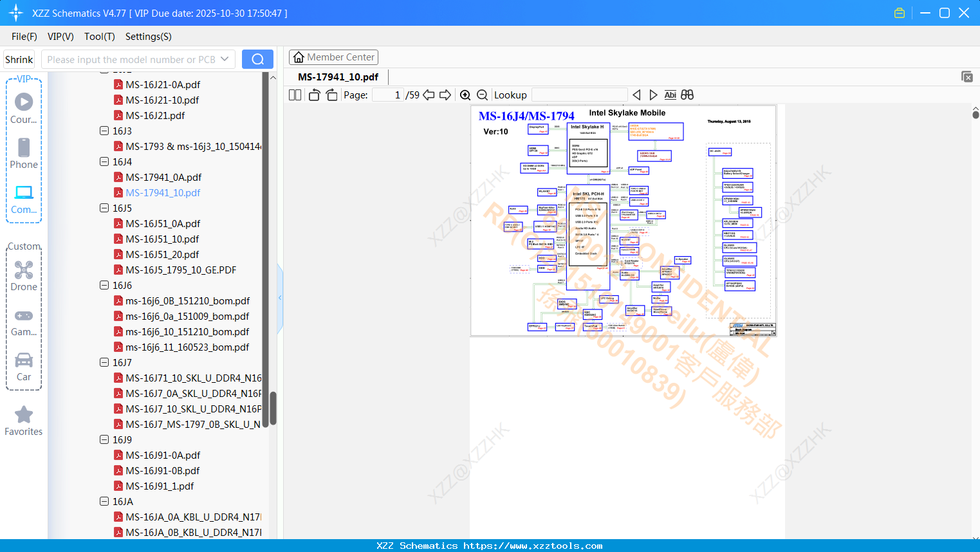Open ms-16j6_10_151210_bom.pdf file

pos(187,331)
